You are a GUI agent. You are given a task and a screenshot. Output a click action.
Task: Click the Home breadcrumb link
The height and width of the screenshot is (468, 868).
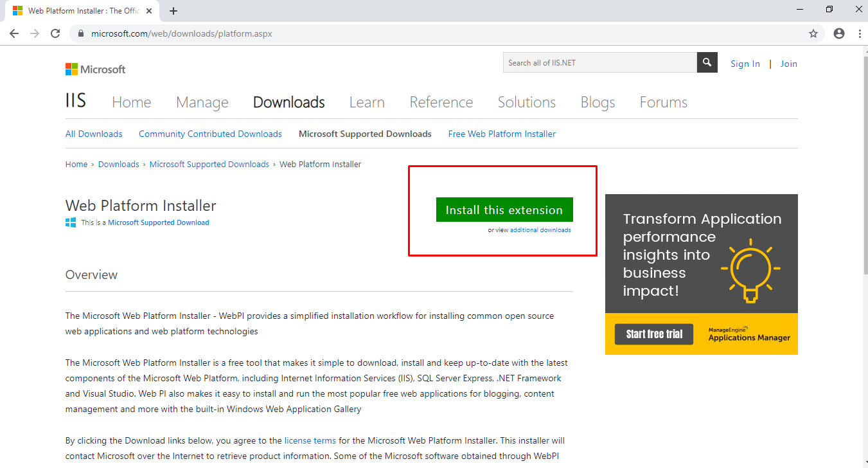76,164
